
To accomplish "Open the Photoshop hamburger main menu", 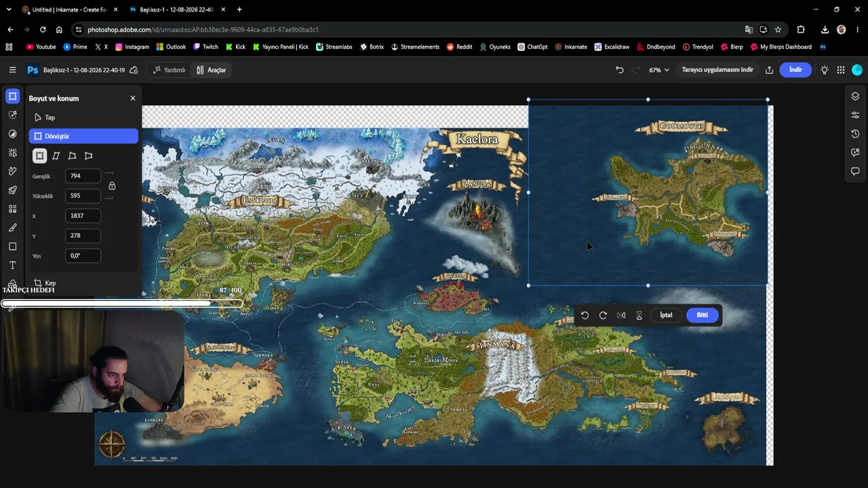I will coord(12,70).
